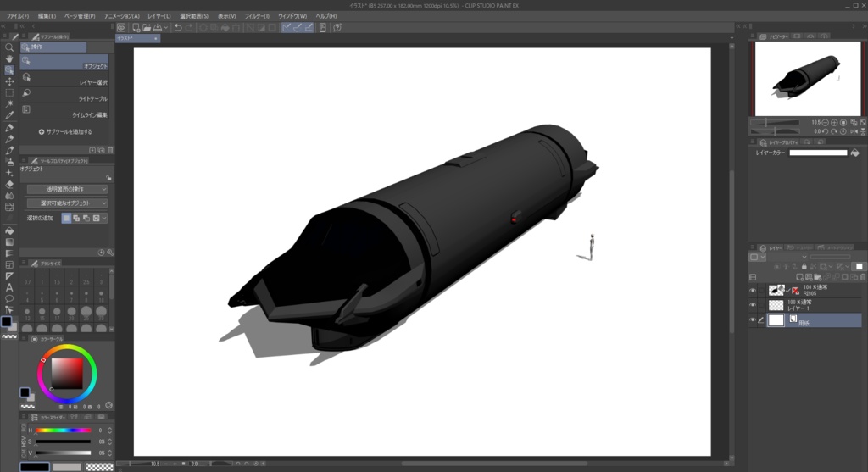This screenshot has width=868, height=472.
Task: Click the Redo arrow in command bar
Action: [189, 27]
